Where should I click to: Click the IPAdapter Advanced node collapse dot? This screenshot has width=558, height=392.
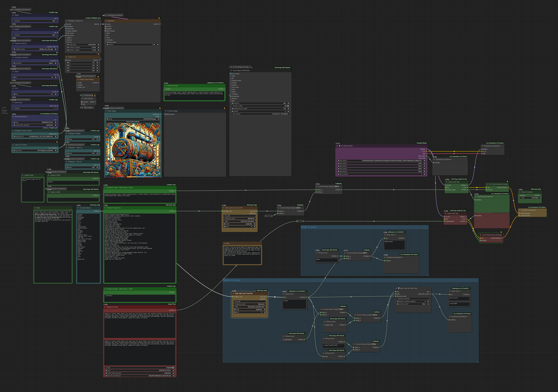pos(67,21)
